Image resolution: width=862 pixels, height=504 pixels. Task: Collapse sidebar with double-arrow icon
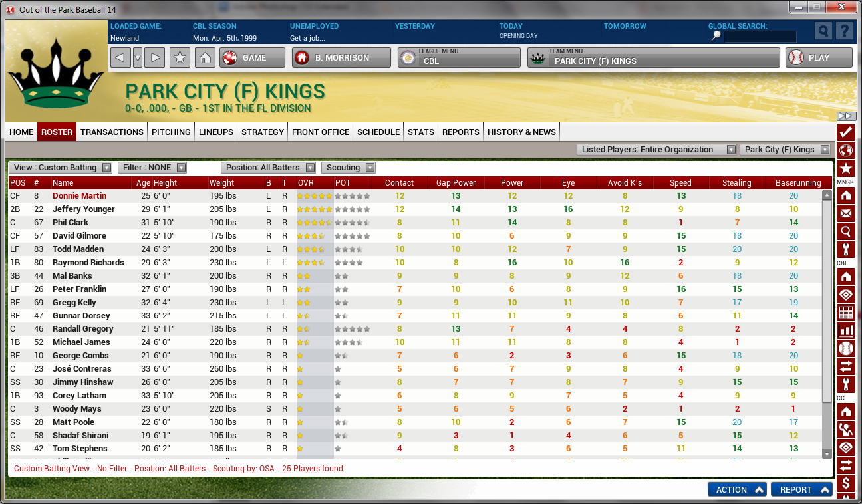point(845,116)
